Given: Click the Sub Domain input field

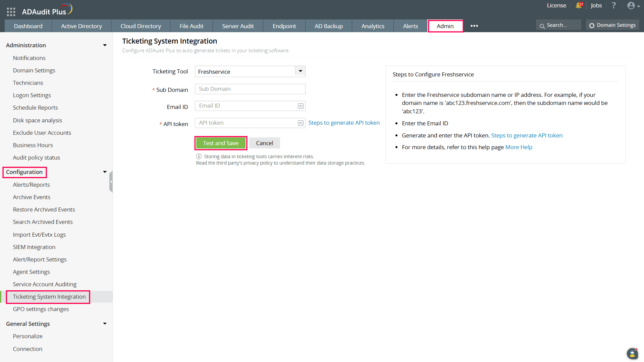Looking at the screenshot, I should coord(250,89).
